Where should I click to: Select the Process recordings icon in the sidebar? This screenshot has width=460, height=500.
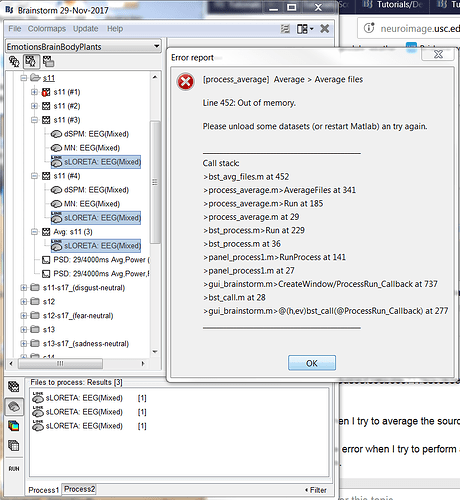click(x=14, y=387)
